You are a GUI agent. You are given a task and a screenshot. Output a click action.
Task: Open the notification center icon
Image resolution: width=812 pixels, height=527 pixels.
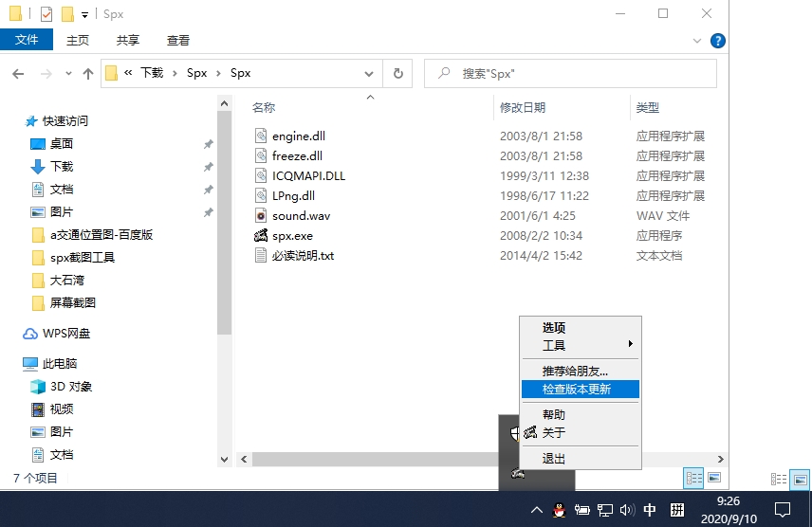(x=782, y=510)
